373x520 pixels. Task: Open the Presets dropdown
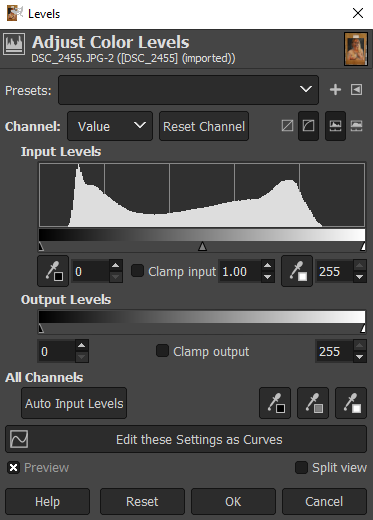coord(188,90)
